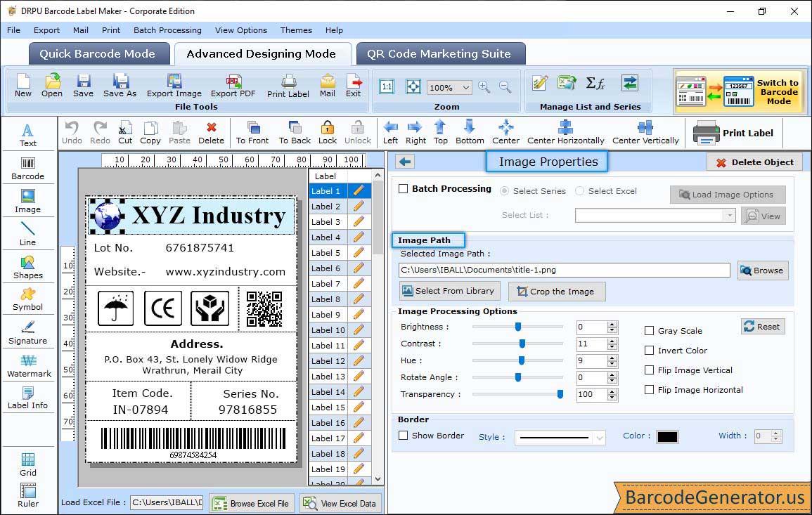Add a Watermark from sidebar
This screenshot has height=515, width=812.
29,366
